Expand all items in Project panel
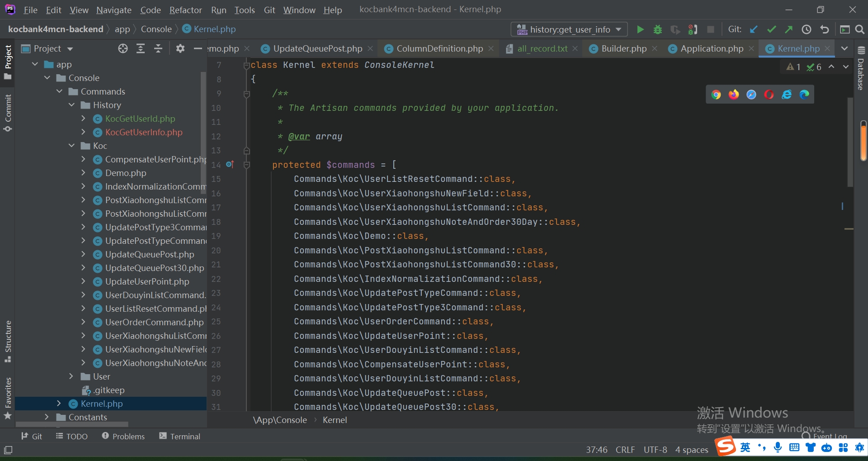 pos(141,48)
